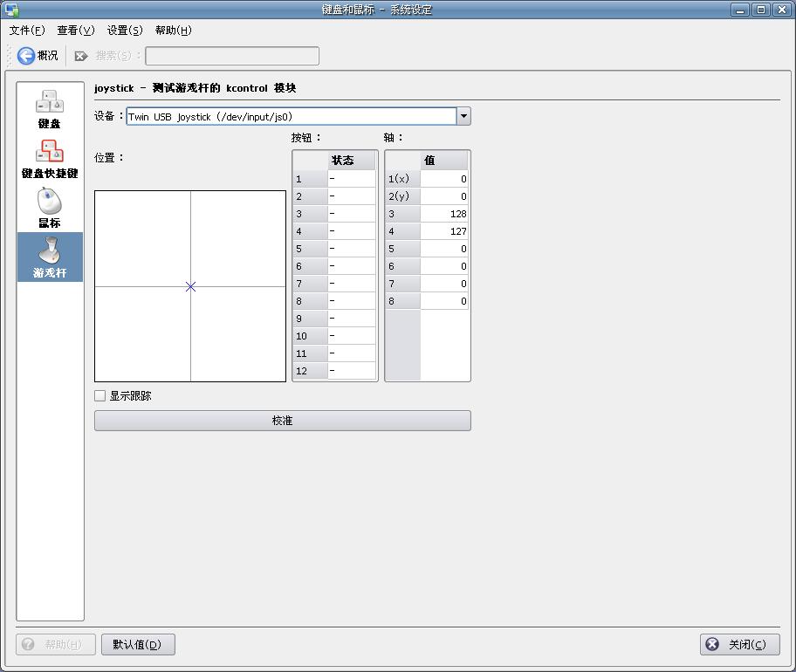Image resolution: width=796 pixels, height=672 pixels.
Task: Open the 鼠标 mouse module icon
Action: click(49, 208)
